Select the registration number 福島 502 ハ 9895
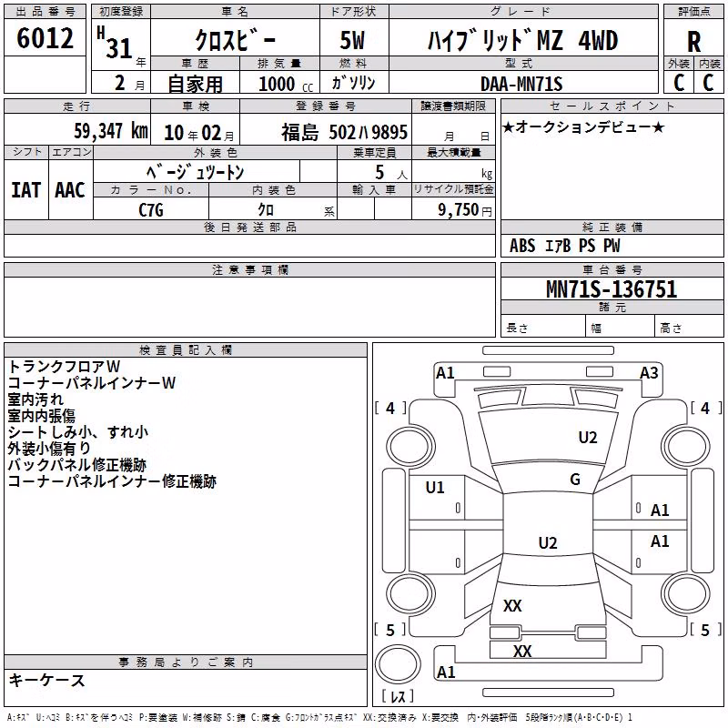This screenshot has width=728, height=728. (x=344, y=133)
